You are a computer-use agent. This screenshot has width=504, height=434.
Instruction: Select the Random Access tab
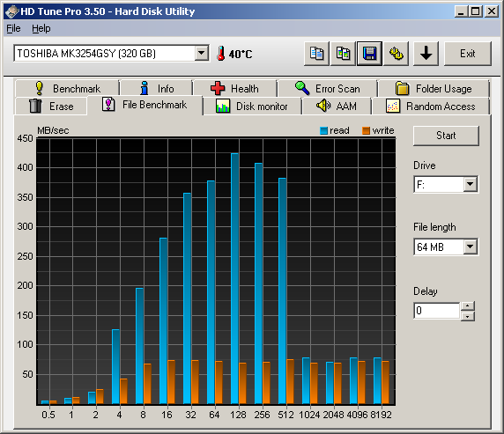click(x=430, y=107)
